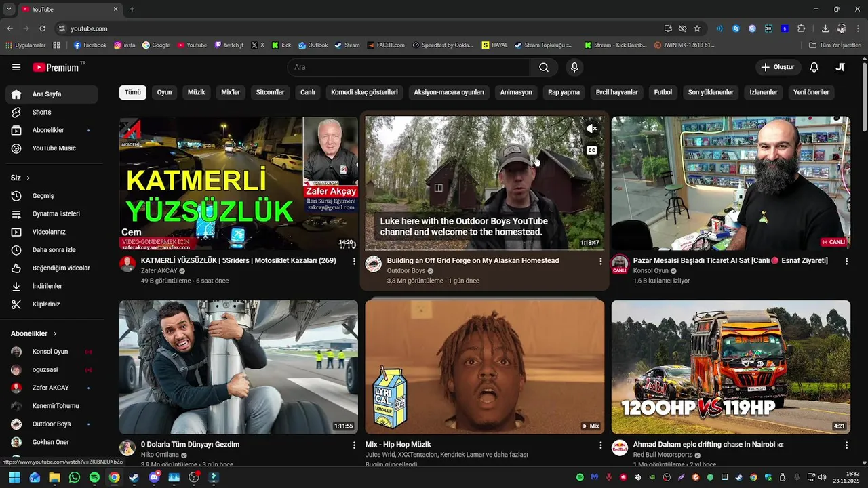Open Shorts from the sidebar
Screen dimensions: 868x488
[52, 112]
